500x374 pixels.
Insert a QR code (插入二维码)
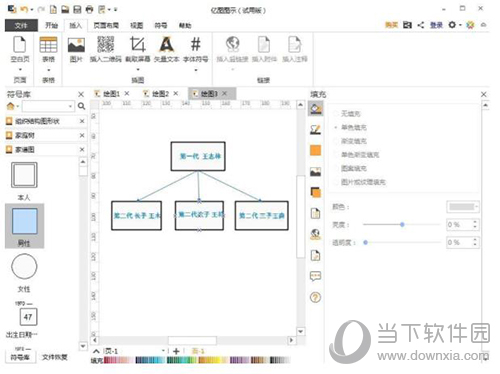105,49
